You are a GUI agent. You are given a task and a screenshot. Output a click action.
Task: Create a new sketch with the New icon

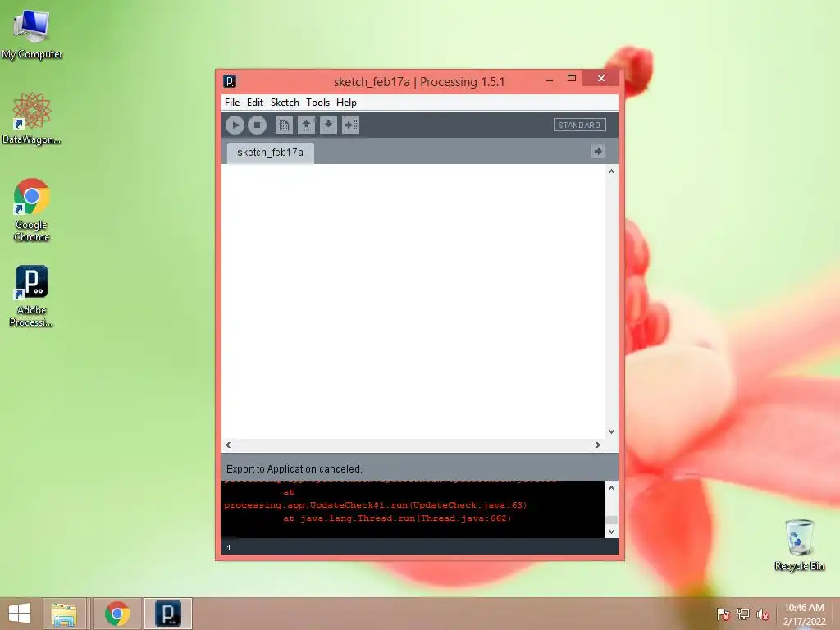[x=284, y=126]
